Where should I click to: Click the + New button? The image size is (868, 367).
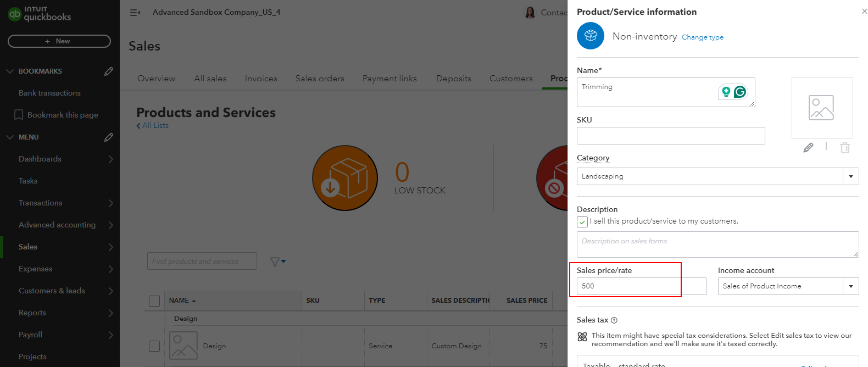coord(59,41)
